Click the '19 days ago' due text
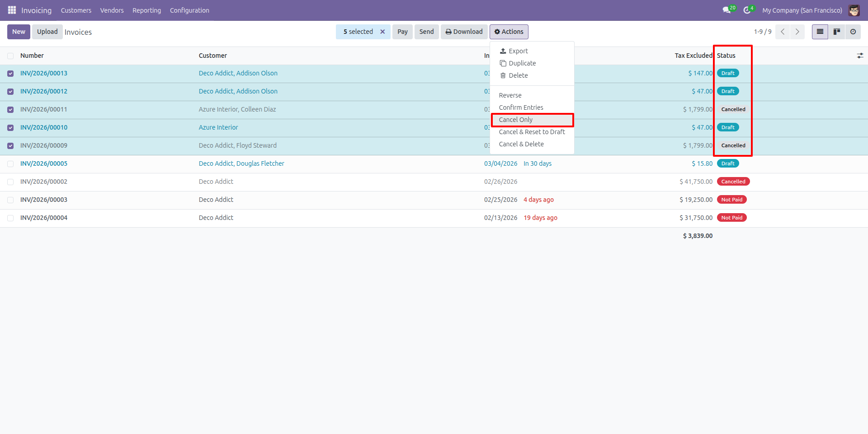 tap(540, 218)
